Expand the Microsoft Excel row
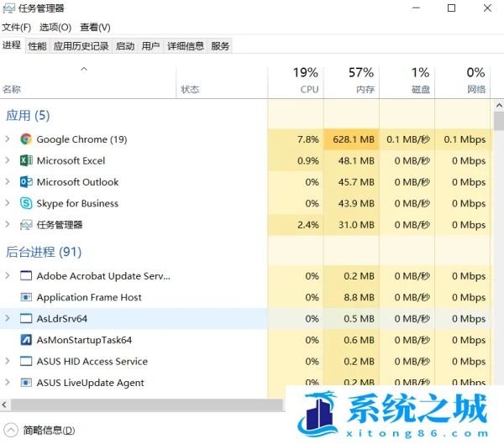This screenshot has width=504, height=444. click(x=8, y=160)
